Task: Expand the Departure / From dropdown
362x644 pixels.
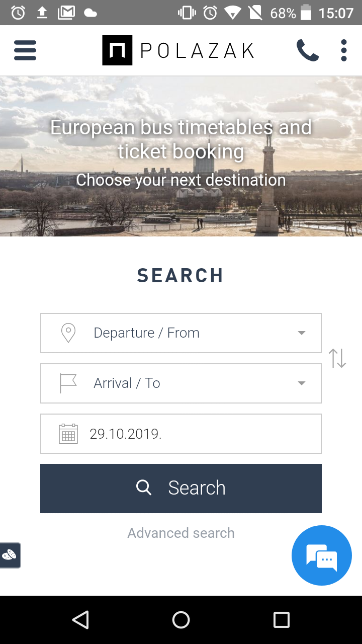Action: (181, 333)
